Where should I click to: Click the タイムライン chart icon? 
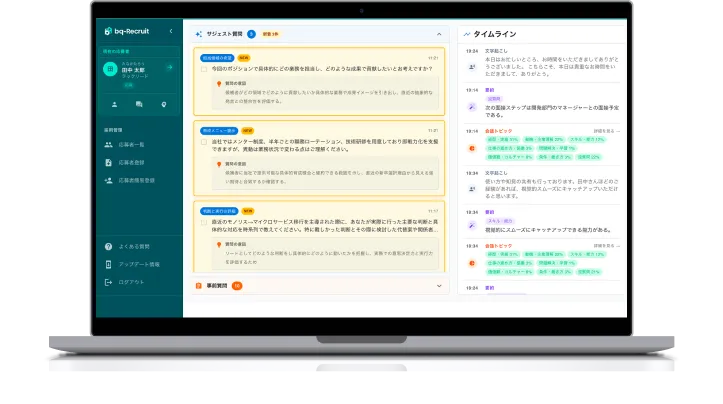(x=467, y=34)
